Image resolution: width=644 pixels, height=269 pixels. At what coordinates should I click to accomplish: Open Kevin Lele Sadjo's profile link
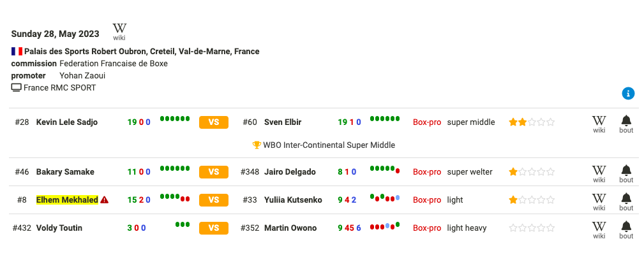coord(67,122)
